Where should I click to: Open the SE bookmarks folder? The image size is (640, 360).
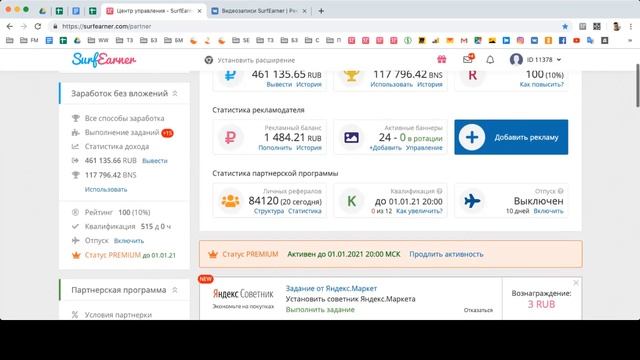point(240,40)
